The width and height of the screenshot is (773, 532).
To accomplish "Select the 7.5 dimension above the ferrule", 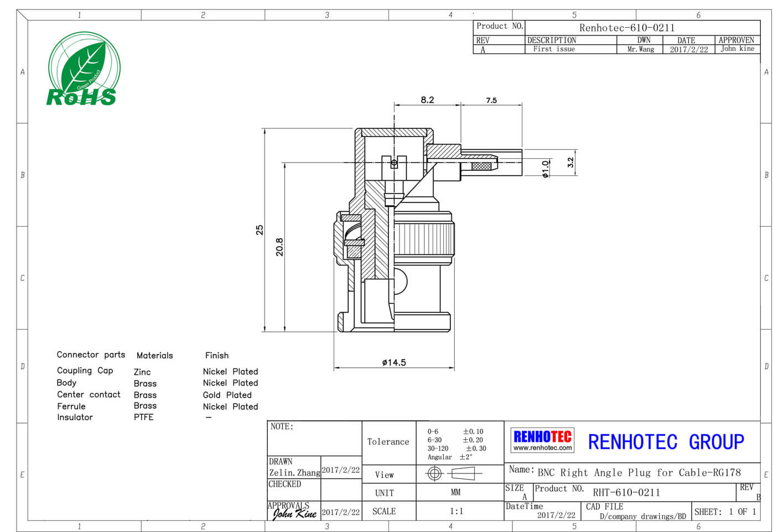I will click(x=491, y=101).
